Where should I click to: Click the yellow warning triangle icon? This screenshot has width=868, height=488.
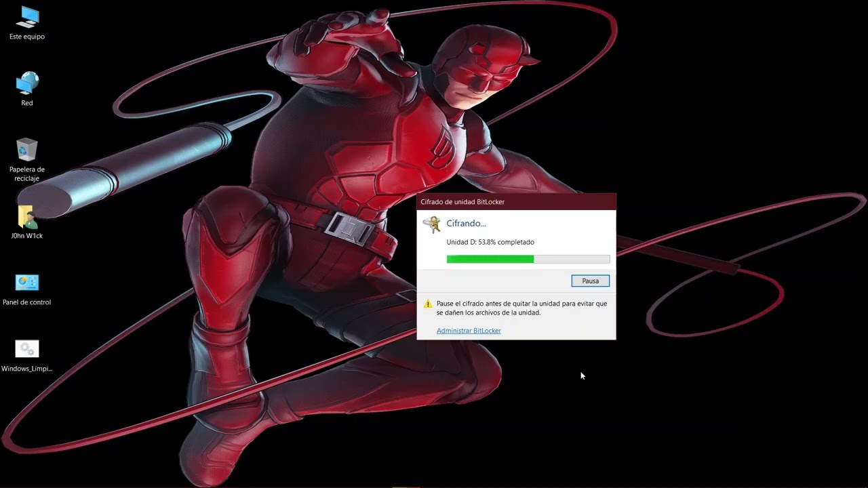[x=427, y=304]
